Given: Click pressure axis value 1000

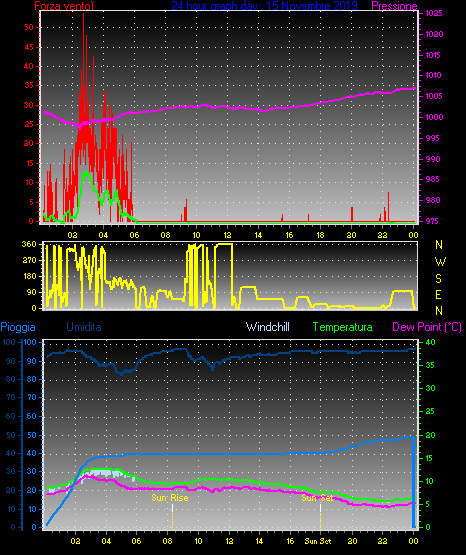Looking at the screenshot, I should 434,117.
